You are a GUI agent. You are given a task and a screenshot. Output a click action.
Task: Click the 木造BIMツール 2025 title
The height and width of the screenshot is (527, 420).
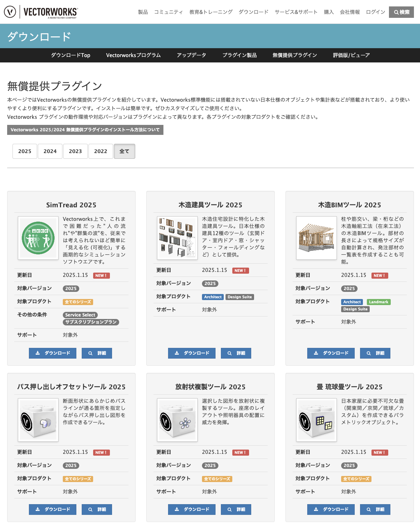350,205
